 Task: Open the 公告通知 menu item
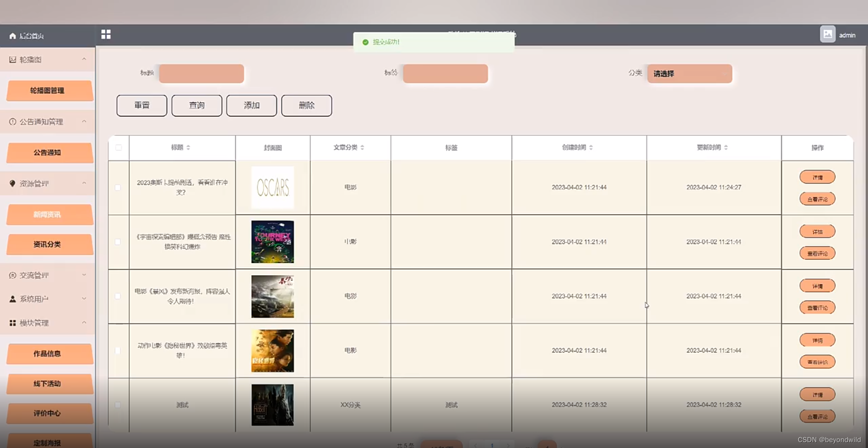[49, 153]
